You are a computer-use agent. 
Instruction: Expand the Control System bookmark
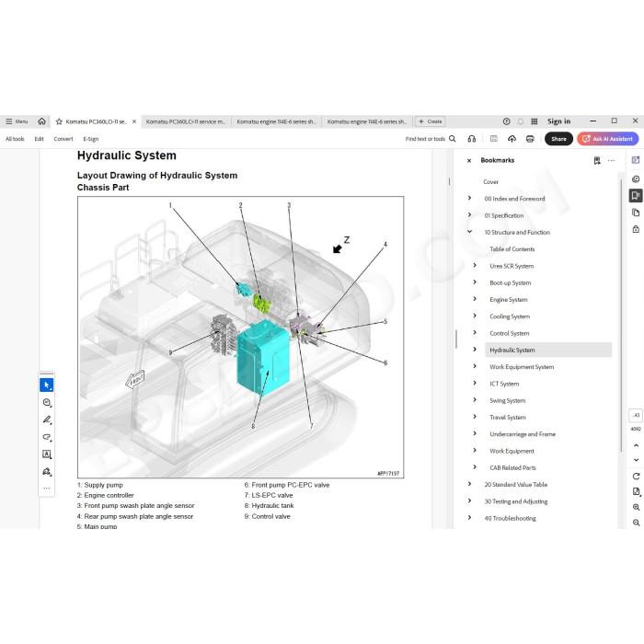pyautogui.click(x=475, y=333)
